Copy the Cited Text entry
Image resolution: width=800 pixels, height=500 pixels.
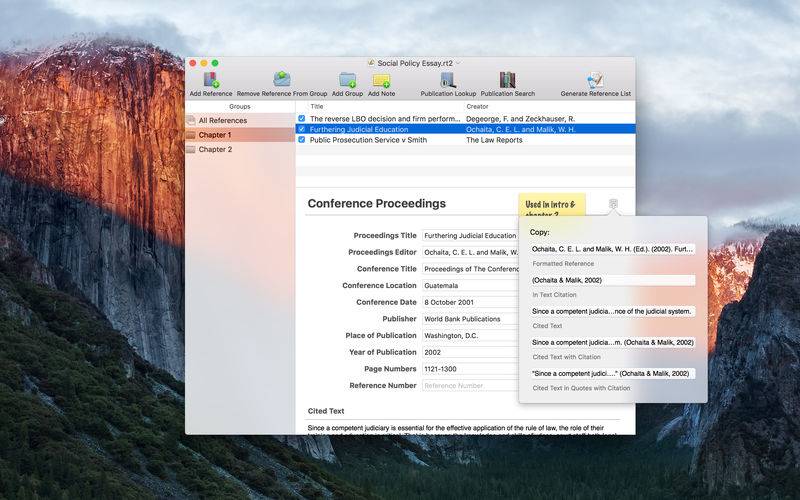click(612, 311)
